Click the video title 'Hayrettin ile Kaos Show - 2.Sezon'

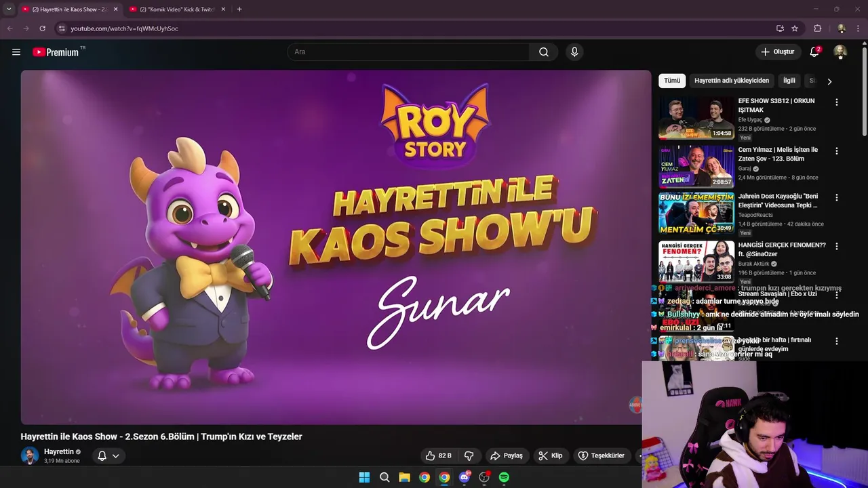[161, 436]
